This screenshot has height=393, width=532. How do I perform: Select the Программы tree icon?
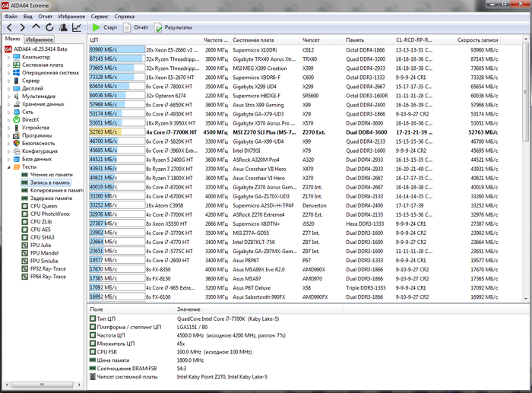pyautogui.click(x=17, y=135)
